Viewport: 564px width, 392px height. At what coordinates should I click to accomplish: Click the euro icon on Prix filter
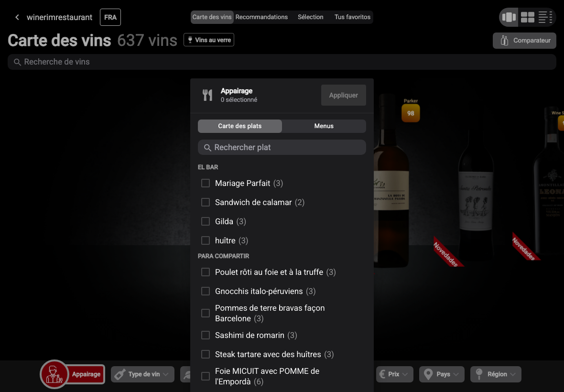click(x=382, y=374)
